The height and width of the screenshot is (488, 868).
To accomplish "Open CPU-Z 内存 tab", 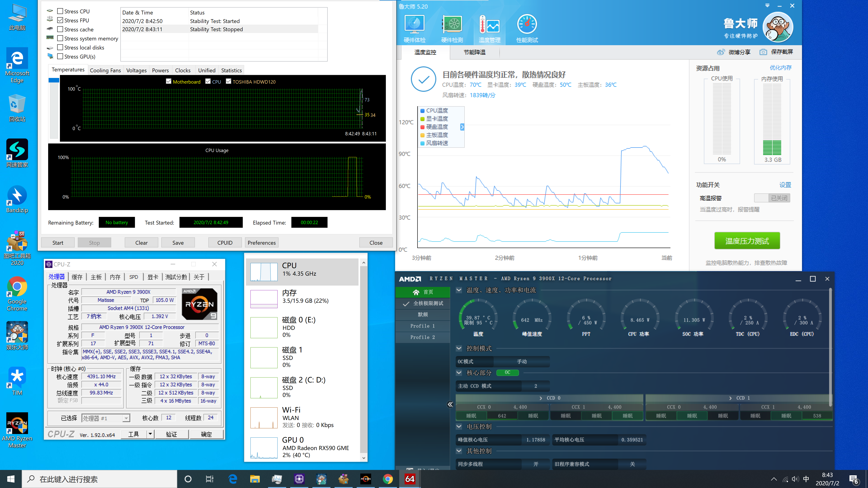I will coord(115,277).
